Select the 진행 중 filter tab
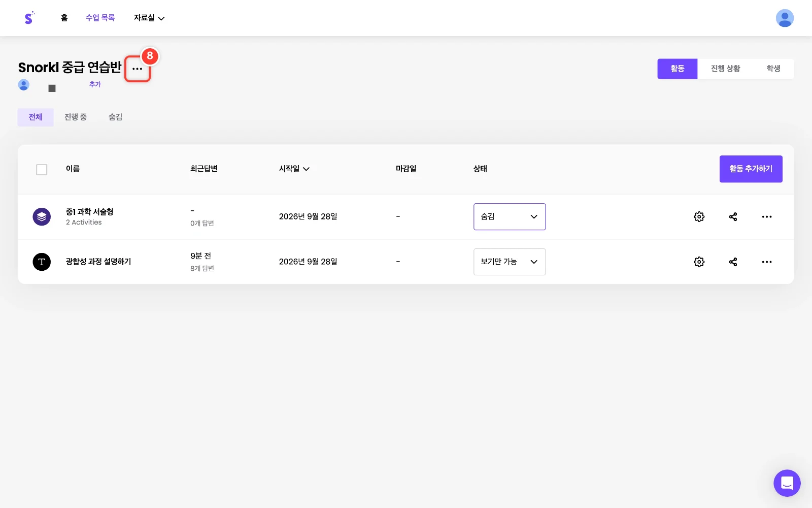Image resolution: width=812 pixels, height=508 pixels. pyautogui.click(x=76, y=117)
